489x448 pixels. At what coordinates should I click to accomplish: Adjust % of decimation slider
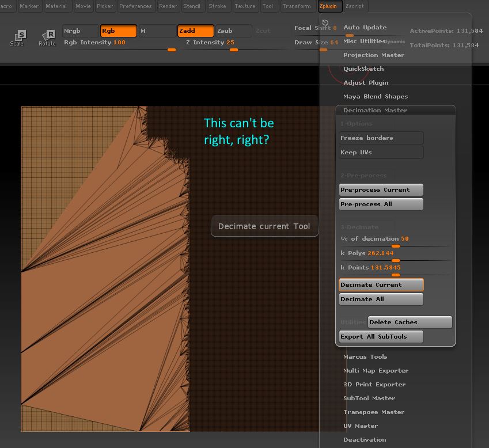tap(395, 241)
